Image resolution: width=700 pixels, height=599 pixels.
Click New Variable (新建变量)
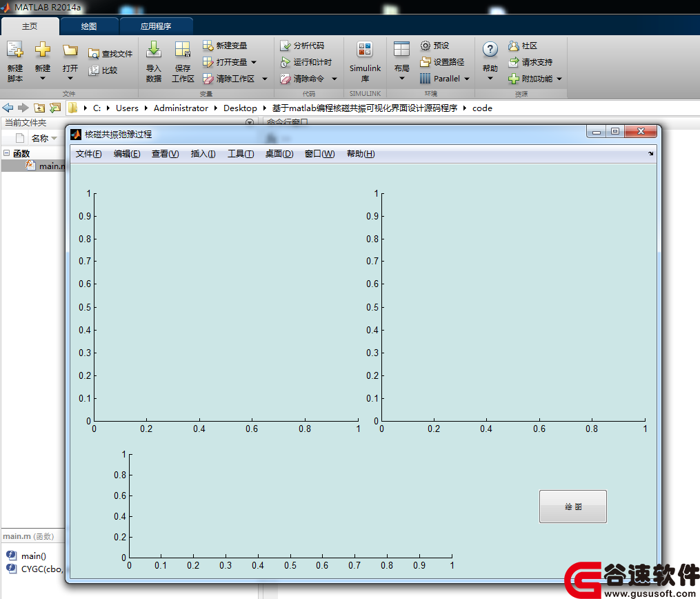tap(225, 46)
